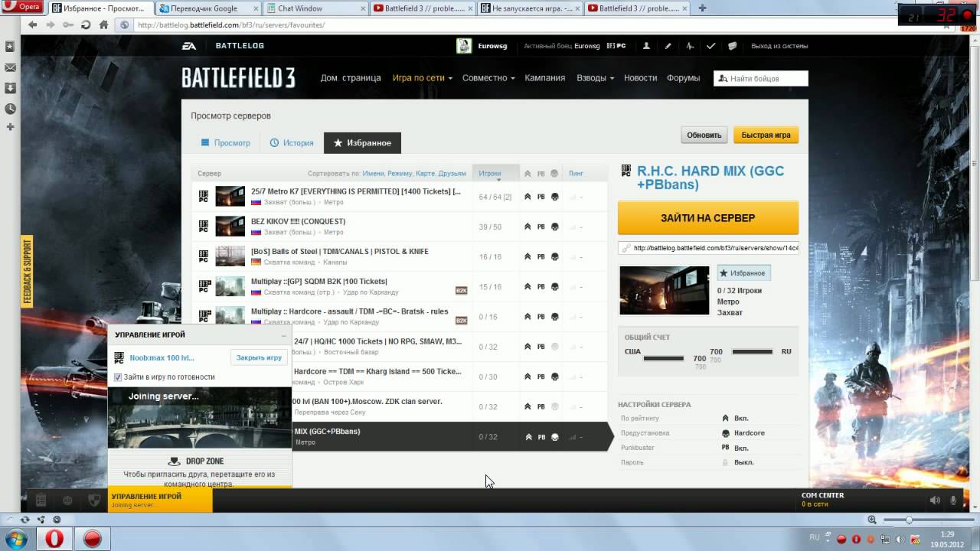
Task: Open the activity pulse icon in header
Action: 690,46
